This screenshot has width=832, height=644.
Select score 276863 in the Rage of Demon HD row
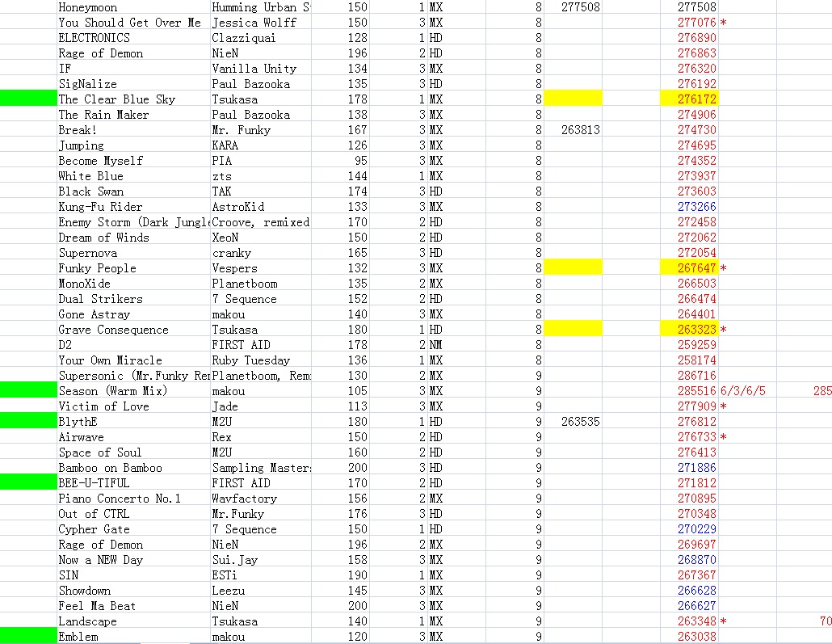689,53
